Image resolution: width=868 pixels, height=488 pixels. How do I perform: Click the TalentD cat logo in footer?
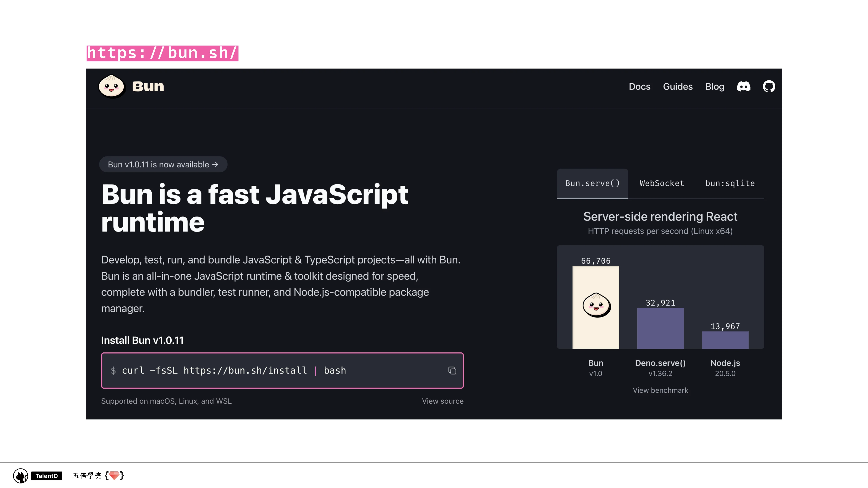[x=20, y=476]
